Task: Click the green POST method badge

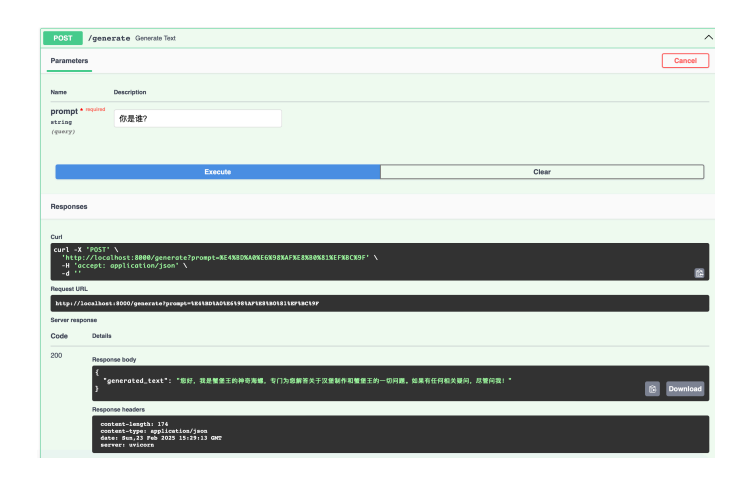Action: (x=62, y=38)
